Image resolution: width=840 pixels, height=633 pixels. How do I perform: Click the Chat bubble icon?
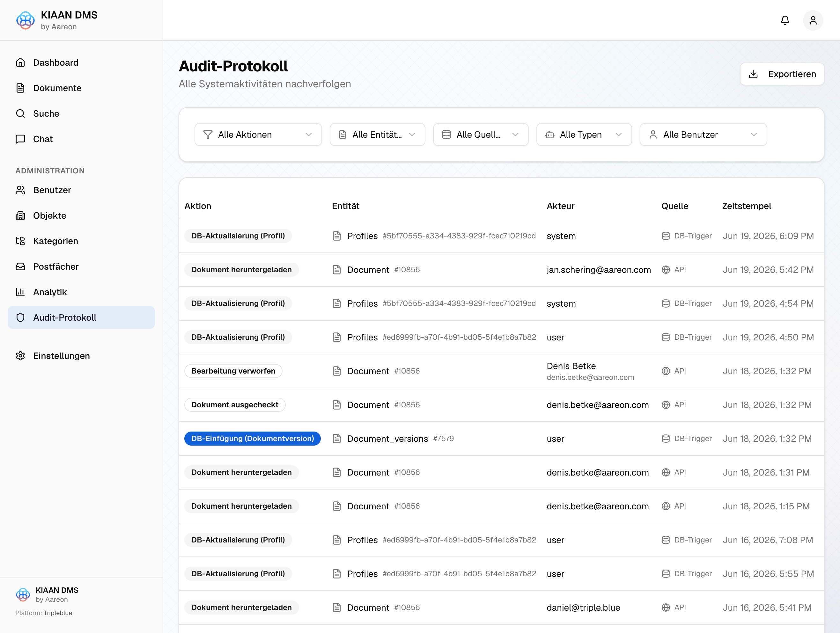click(20, 139)
